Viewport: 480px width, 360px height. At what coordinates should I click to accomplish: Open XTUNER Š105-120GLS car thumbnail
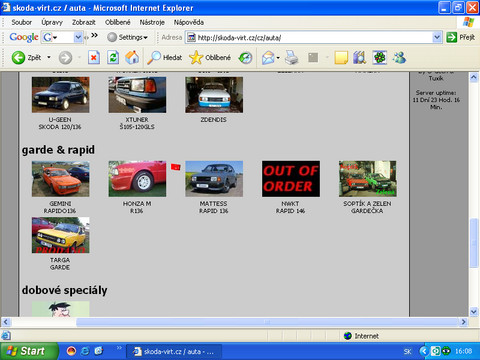pyautogui.click(x=137, y=95)
